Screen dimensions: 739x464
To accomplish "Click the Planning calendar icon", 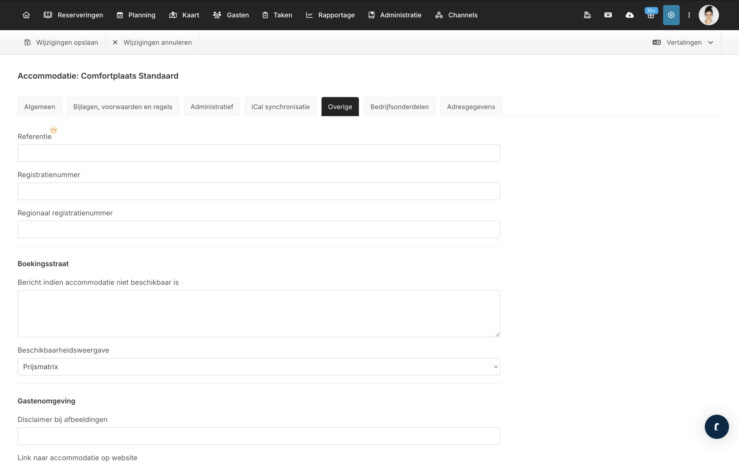I will [x=120, y=15].
